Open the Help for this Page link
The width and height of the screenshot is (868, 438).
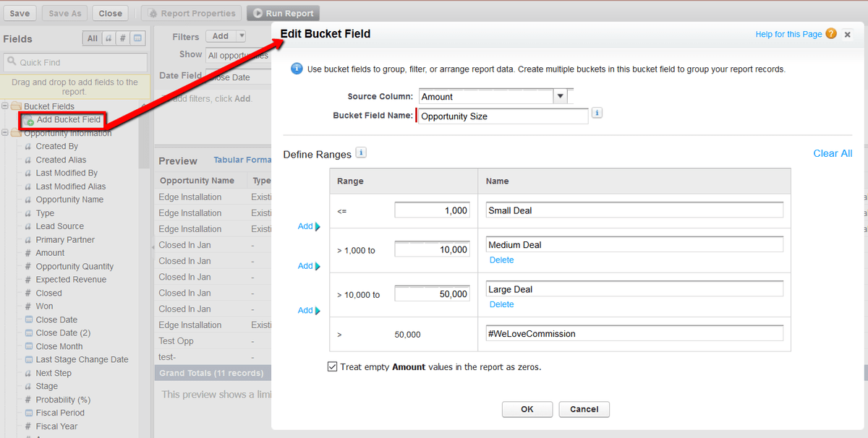(x=788, y=34)
